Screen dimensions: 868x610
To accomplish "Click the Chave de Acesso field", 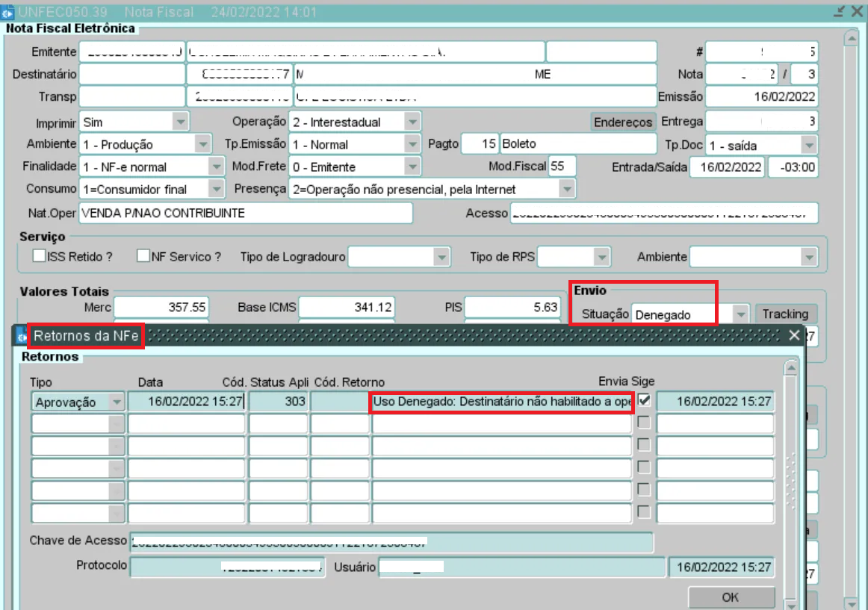I will click(x=392, y=542).
